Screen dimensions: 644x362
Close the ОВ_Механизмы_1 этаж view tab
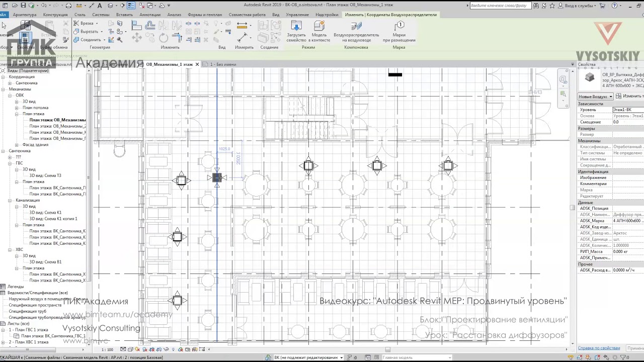197,64
